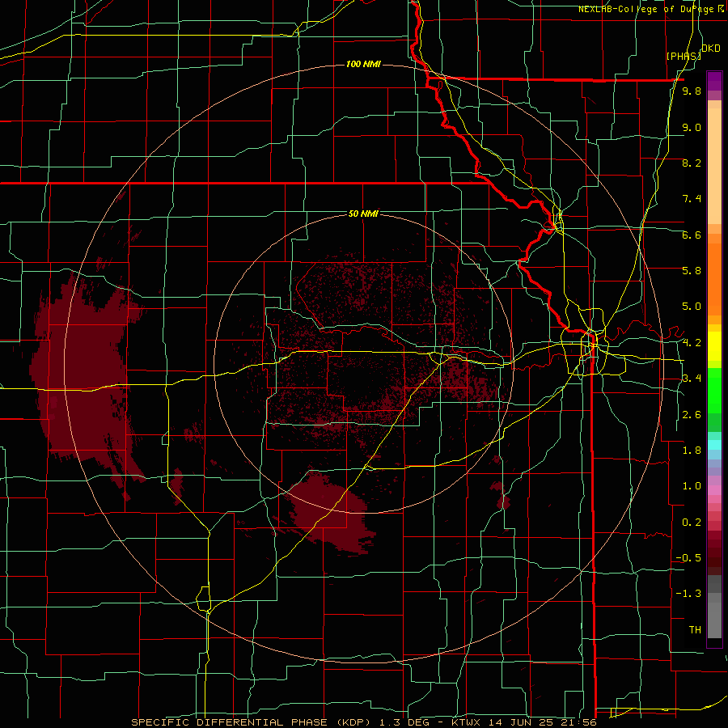Click the 8.2 value on the color scale
The width and height of the screenshot is (728, 728).
[x=692, y=163]
